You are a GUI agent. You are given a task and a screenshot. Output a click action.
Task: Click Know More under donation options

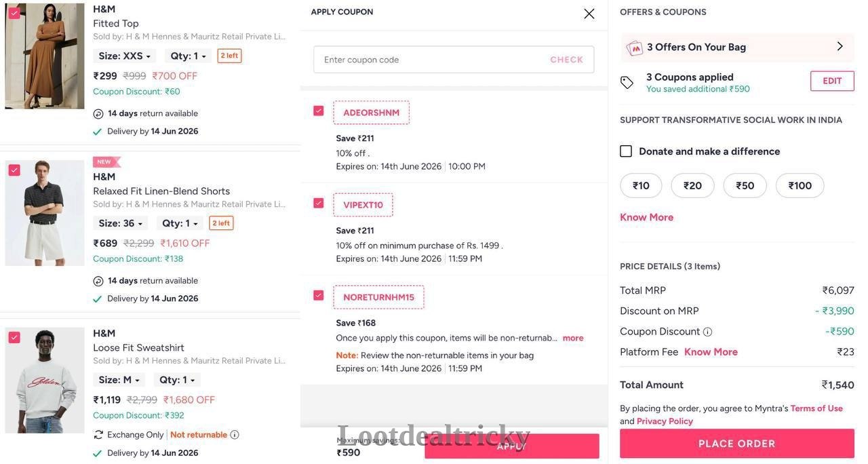click(x=647, y=218)
